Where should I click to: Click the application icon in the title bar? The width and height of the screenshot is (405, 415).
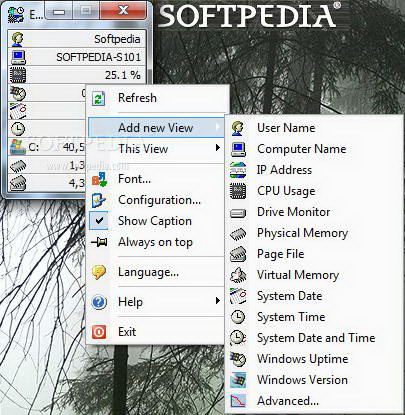click(x=16, y=15)
